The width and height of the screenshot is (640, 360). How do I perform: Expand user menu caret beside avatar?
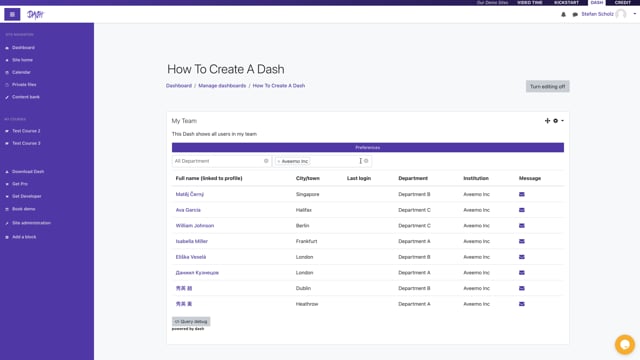[635, 14]
